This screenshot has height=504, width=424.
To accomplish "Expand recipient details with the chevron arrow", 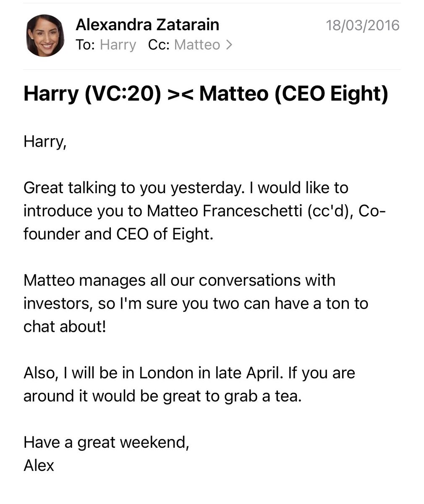I will point(228,45).
